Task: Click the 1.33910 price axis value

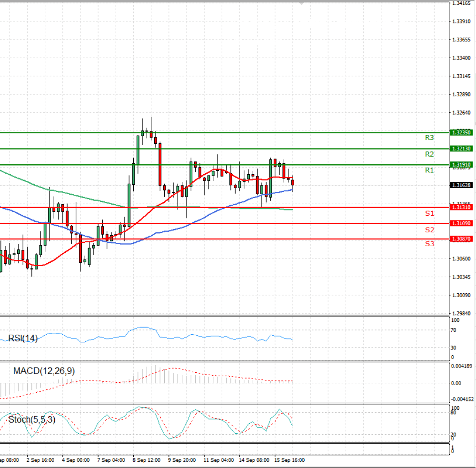Action: coord(461,21)
